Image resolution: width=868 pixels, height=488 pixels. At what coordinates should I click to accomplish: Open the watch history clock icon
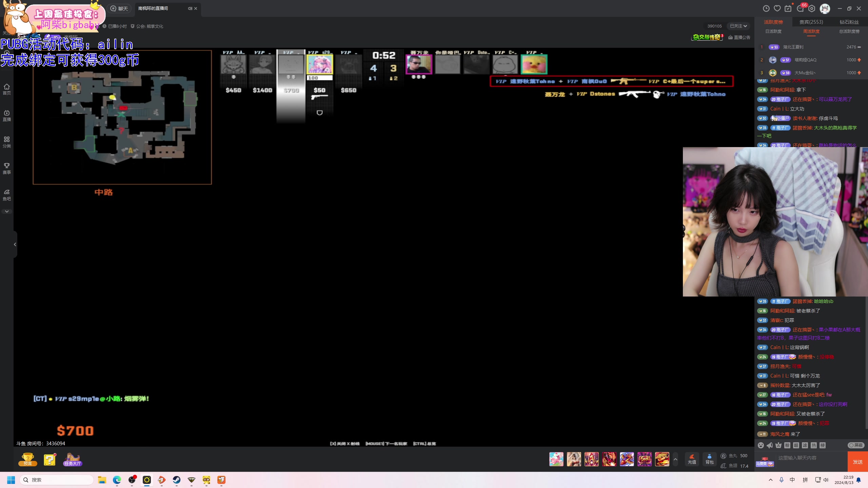(766, 8)
